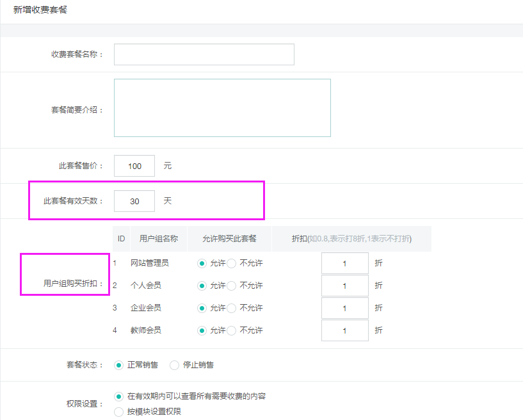Select 允许 for 教师会员 group

tap(203, 330)
